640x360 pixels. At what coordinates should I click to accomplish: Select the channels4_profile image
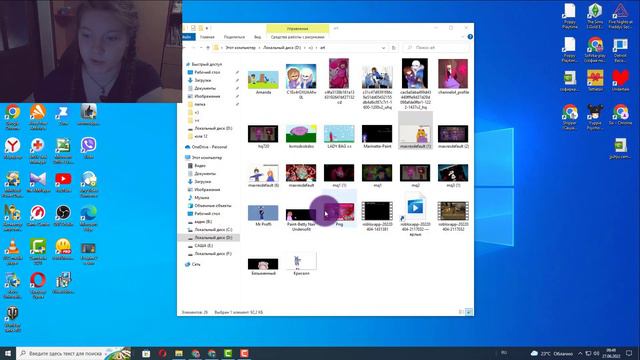(453, 77)
